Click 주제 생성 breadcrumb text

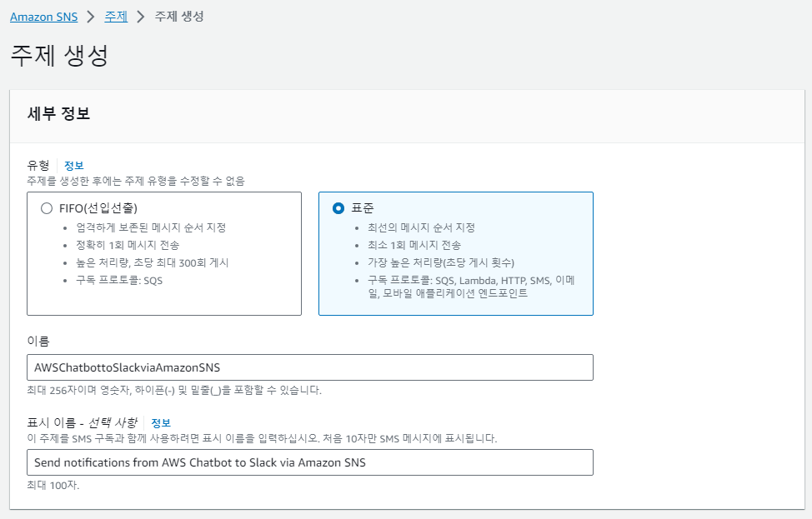tap(179, 17)
